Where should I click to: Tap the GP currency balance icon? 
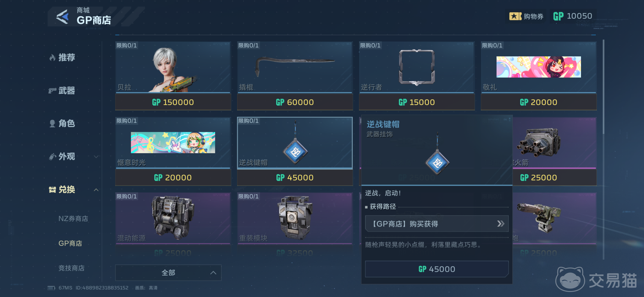(558, 16)
